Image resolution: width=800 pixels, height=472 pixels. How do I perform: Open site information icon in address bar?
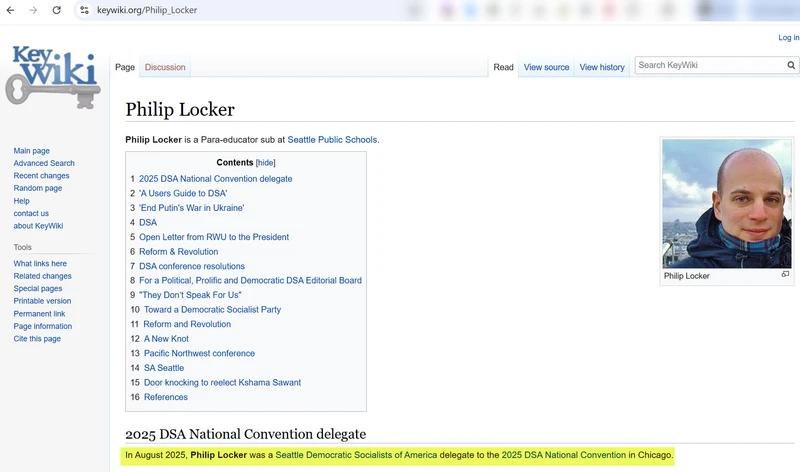[x=85, y=10]
